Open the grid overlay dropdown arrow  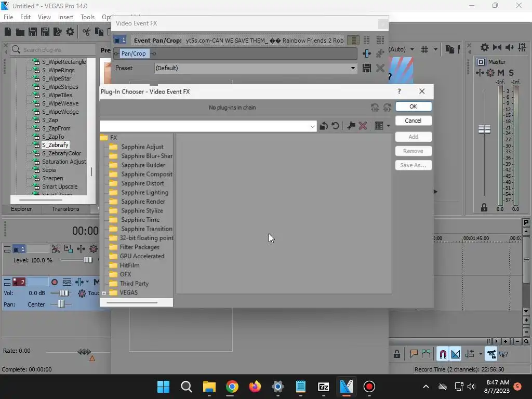(435, 49)
